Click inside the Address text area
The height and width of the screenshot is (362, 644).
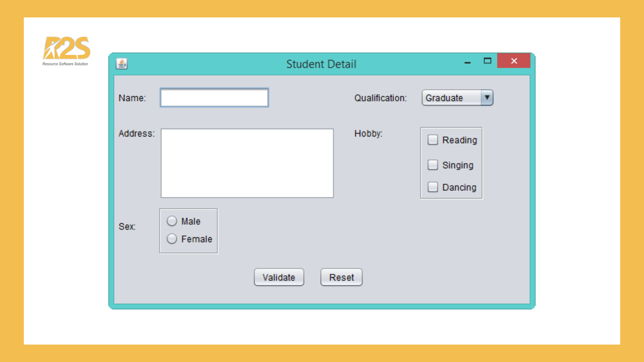tap(247, 163)
